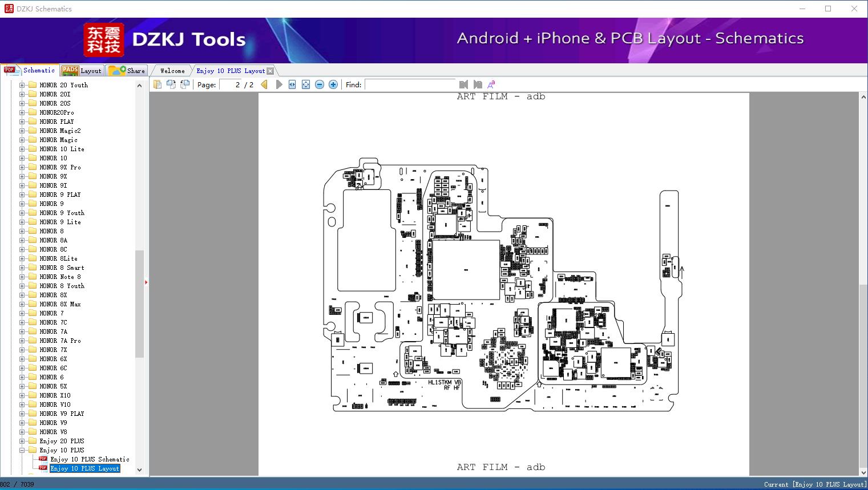Expand the HONOR 10 Lite folder
Viewport: 868px width, 490px height.
(x=22, y=149)
